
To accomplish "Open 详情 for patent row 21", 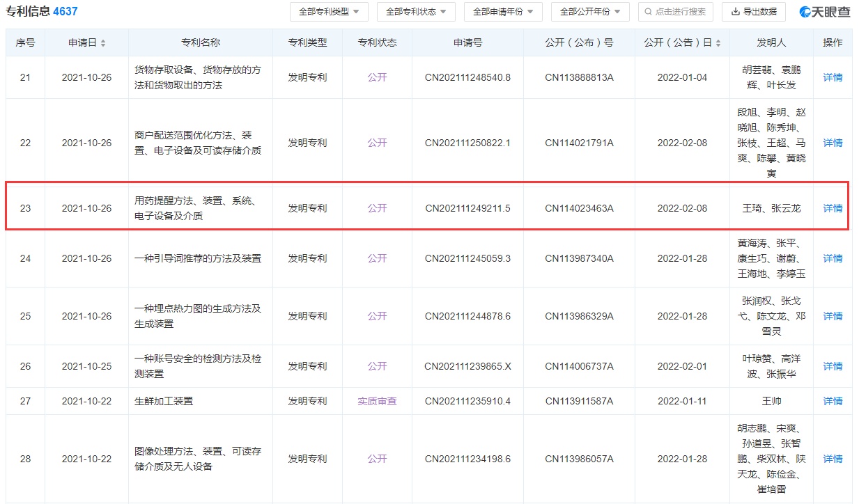I will click(833, 77).
